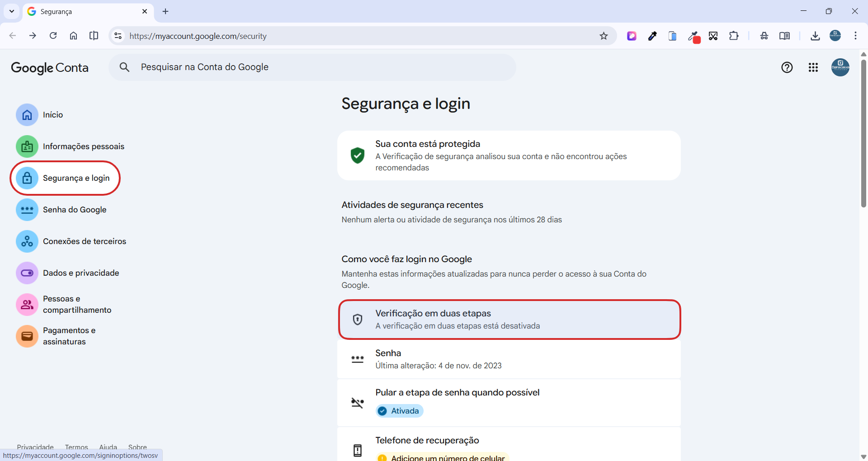Click the browser home icon
The width and height of the screenshot is (868, 461).
point(73,36)
